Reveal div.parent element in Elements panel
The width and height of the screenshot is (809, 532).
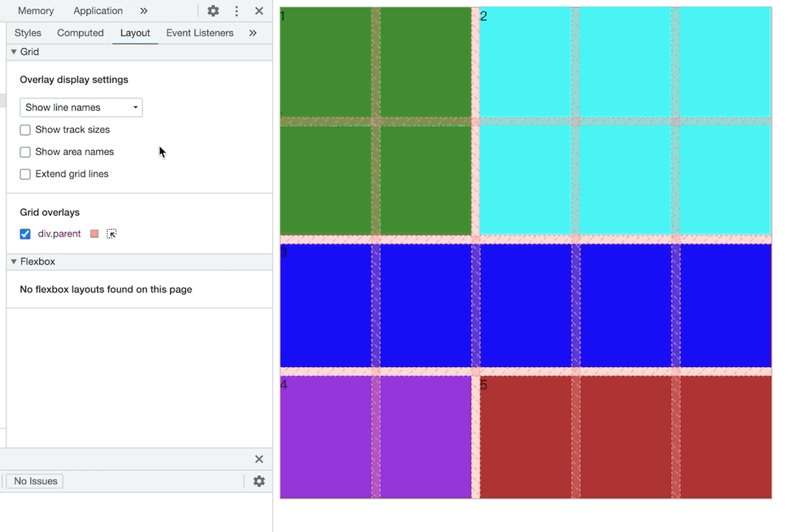click(112, 234)
